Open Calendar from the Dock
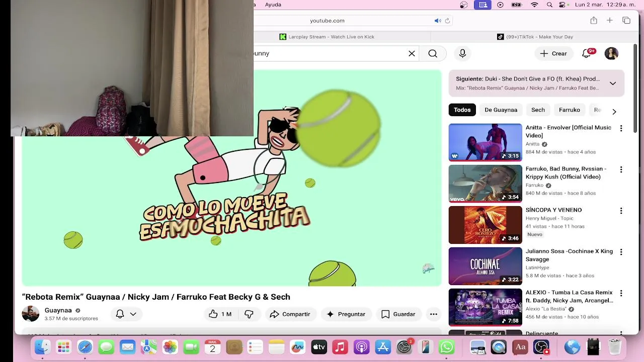The width and height of the screenshot is (644, 362). pos(212,347)
